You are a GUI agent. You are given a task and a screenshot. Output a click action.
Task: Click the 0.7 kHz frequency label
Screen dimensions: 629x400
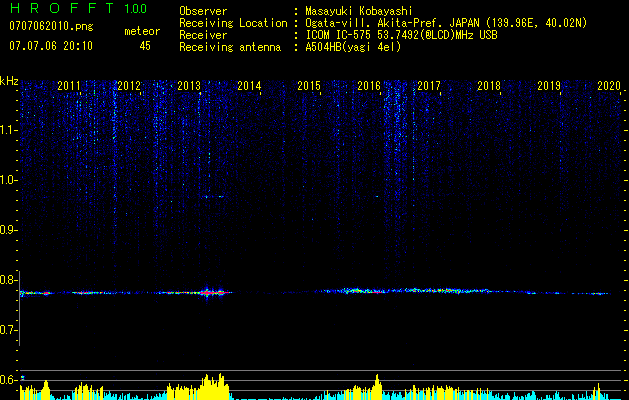tap(8, 330)
